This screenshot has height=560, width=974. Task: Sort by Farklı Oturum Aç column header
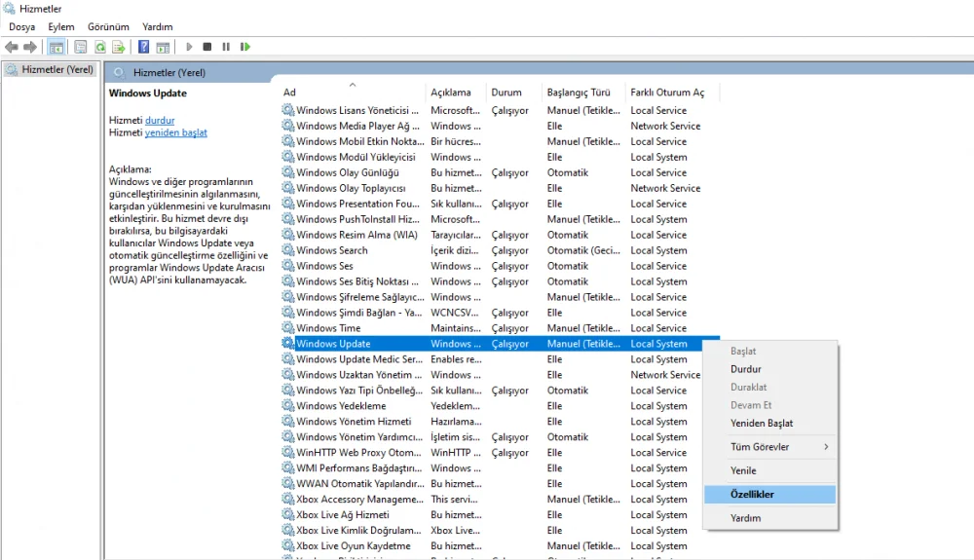[672, 92]
